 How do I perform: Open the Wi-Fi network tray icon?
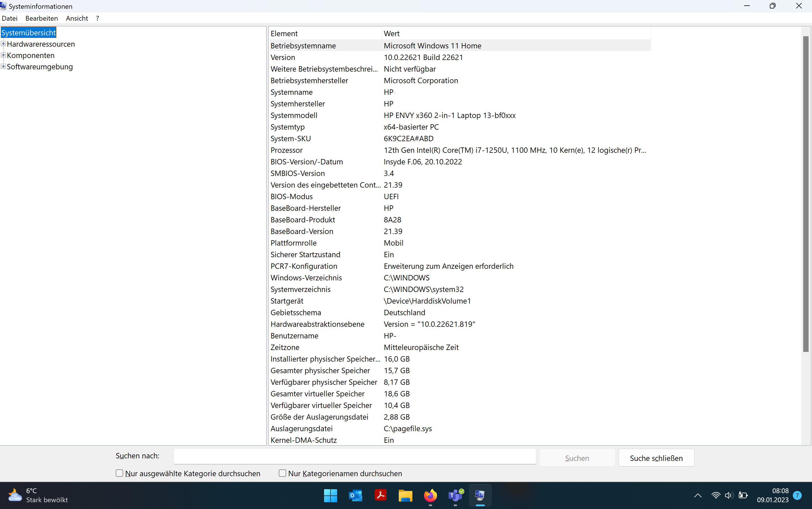point(716,495)
